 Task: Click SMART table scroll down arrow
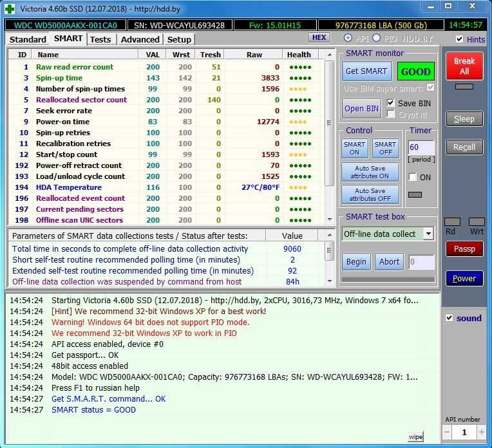point(330,219)
